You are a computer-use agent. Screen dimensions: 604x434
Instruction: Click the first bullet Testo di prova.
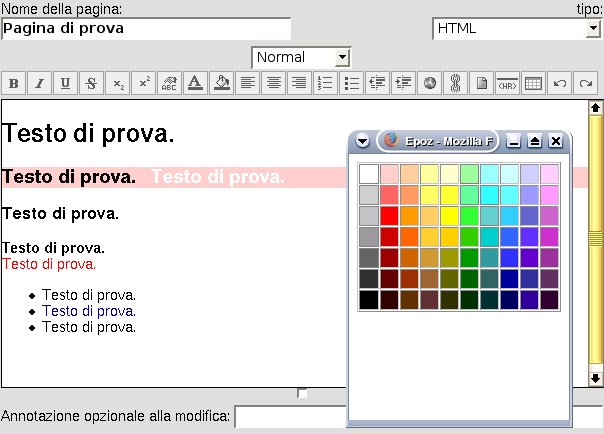pyautogui.click(x=89, y=295)
